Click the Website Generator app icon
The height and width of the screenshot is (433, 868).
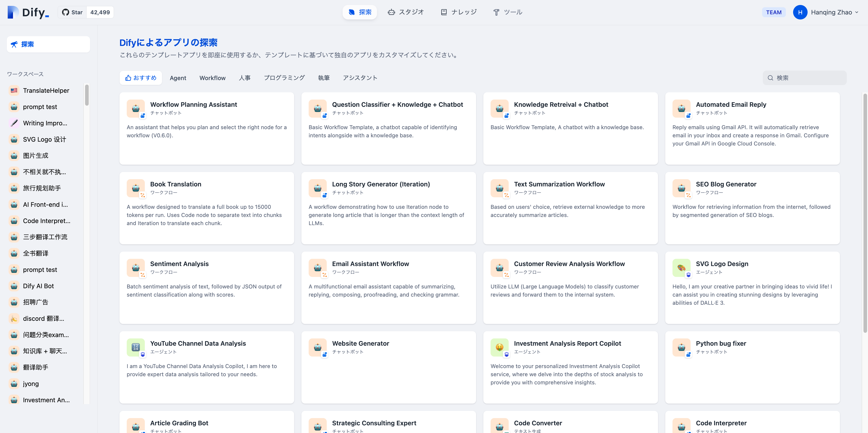[317, 347]
